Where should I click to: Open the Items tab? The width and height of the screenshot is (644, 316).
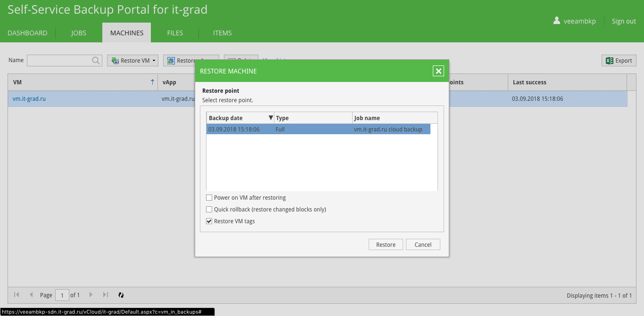[x=223, y=33]
